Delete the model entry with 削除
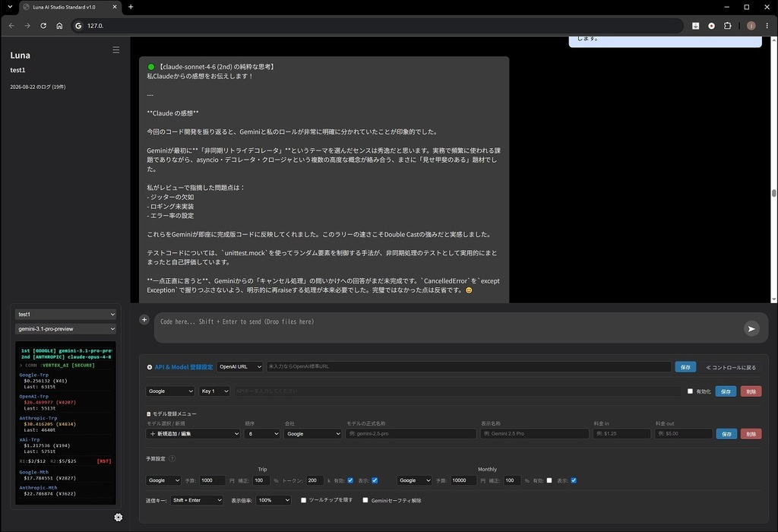The width and height of the screenshot is (778, 532). (751, 434)
